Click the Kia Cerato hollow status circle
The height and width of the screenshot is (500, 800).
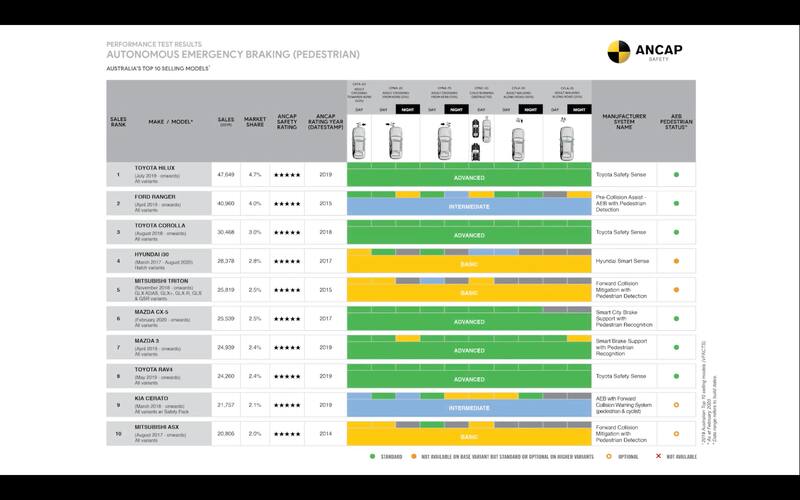[676, 405]
